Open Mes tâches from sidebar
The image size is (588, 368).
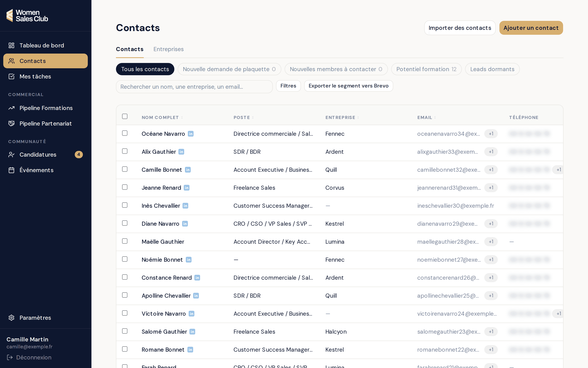[x=46, y=77]
